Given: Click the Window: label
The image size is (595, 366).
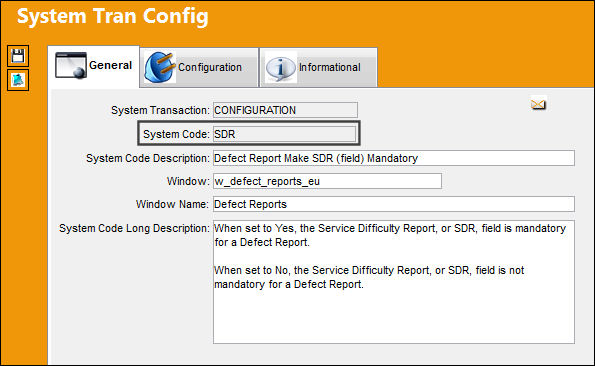Looking at the screenshot, I should click(x=188, y=181).
